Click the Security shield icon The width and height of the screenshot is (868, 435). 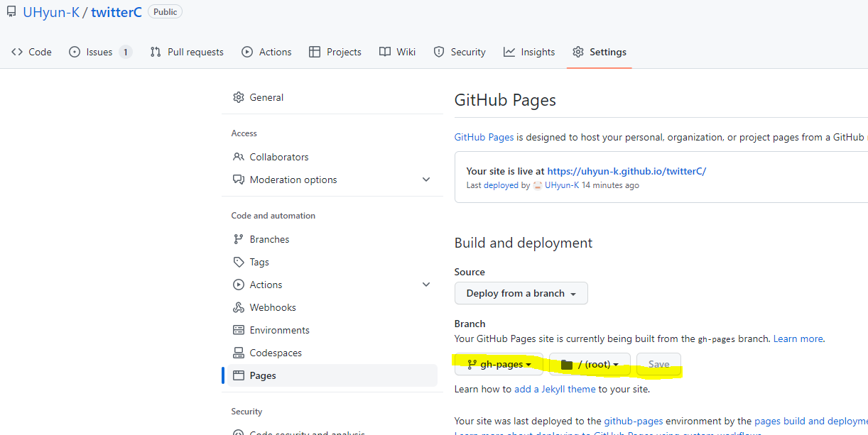pos(439,52)
